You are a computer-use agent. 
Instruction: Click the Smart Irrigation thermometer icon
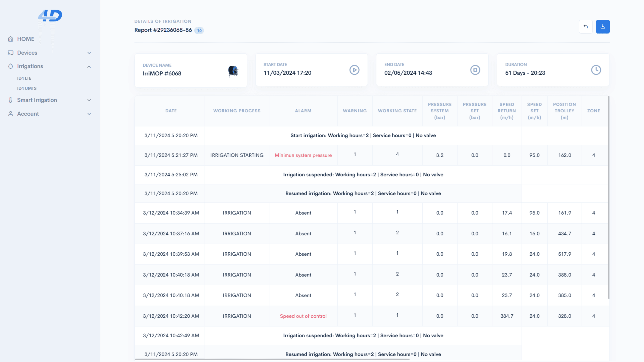pyautogui.click(x=11, y=100)
